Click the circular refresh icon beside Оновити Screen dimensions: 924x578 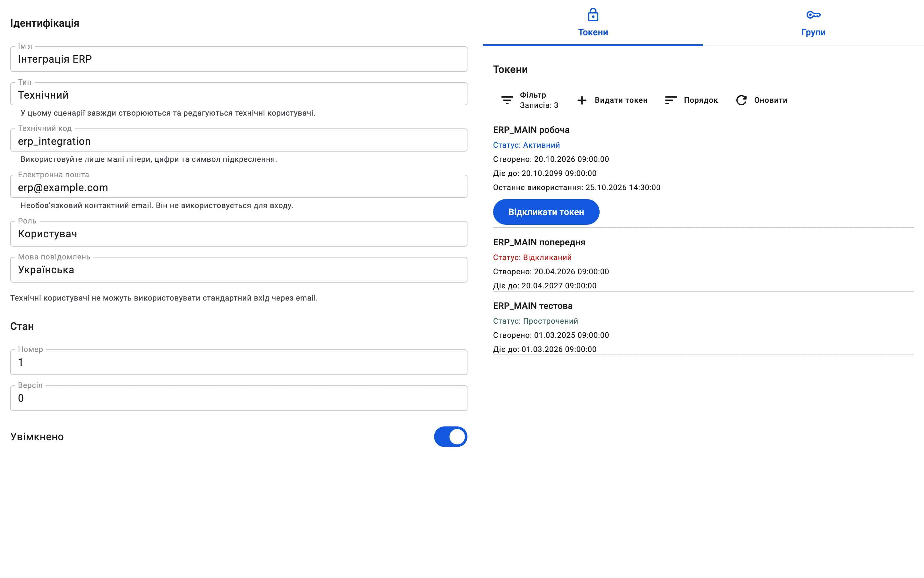click(x=741, y=100)
